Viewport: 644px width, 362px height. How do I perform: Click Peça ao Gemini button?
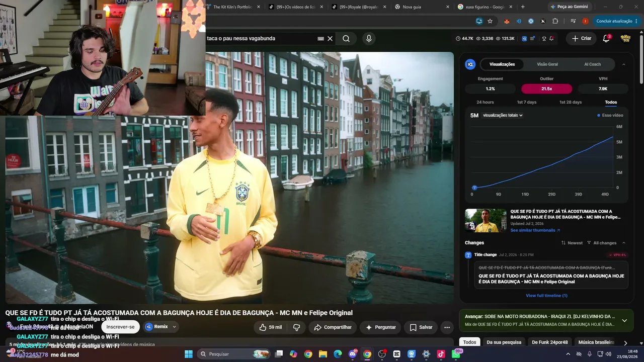pos(569,7)
